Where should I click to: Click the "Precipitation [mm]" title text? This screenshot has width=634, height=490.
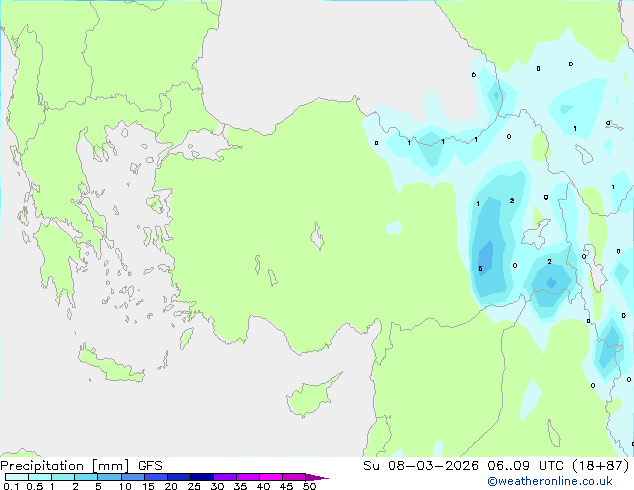click(x=65, y=466)
